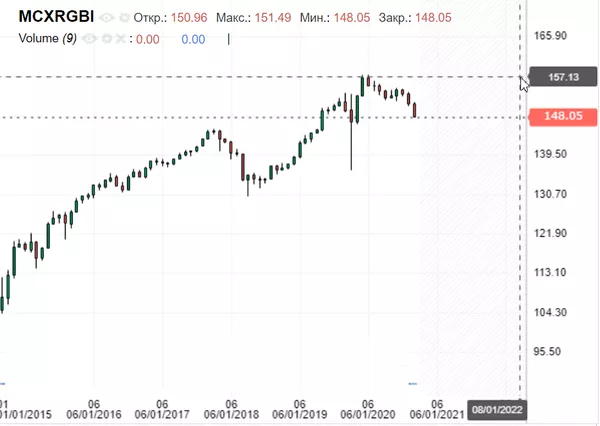Open MCXRGBI series settings gear
This screenshot has width=600, height=426.
(124, 18)
